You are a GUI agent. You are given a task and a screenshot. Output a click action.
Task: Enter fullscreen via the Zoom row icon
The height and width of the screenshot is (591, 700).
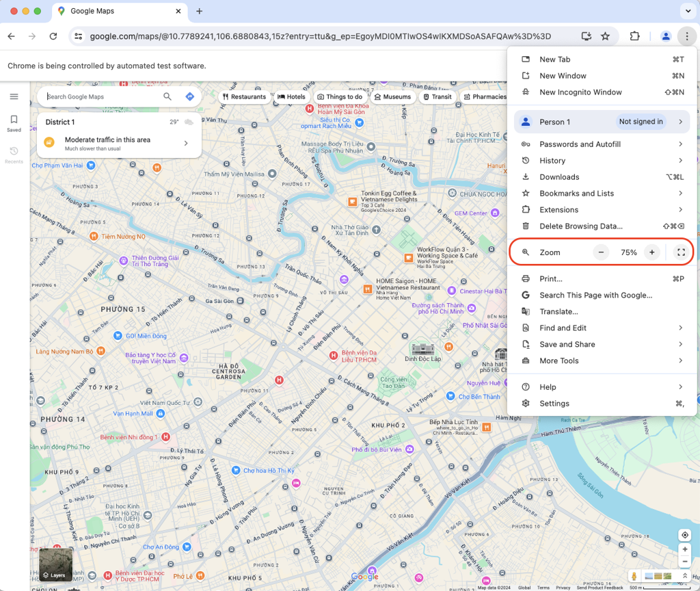tap(681, 252)
